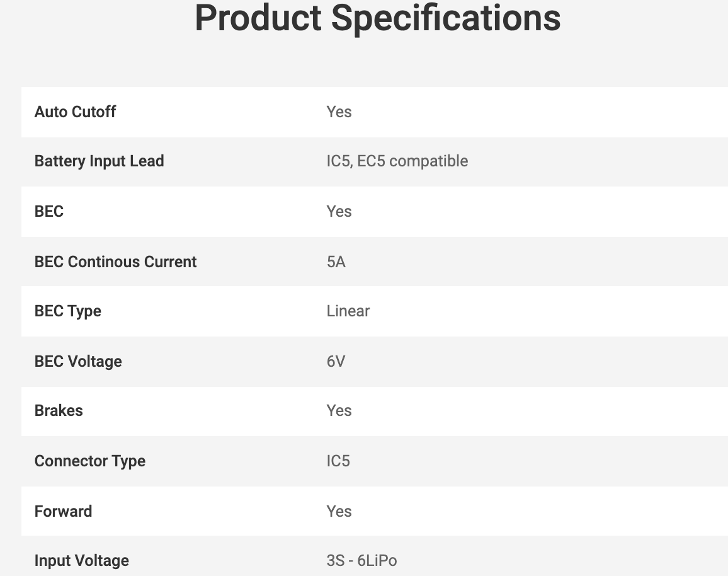The height and width of the screenshot is (576, 728).
Task: Click the Input Voltage label
Action: 81,561
